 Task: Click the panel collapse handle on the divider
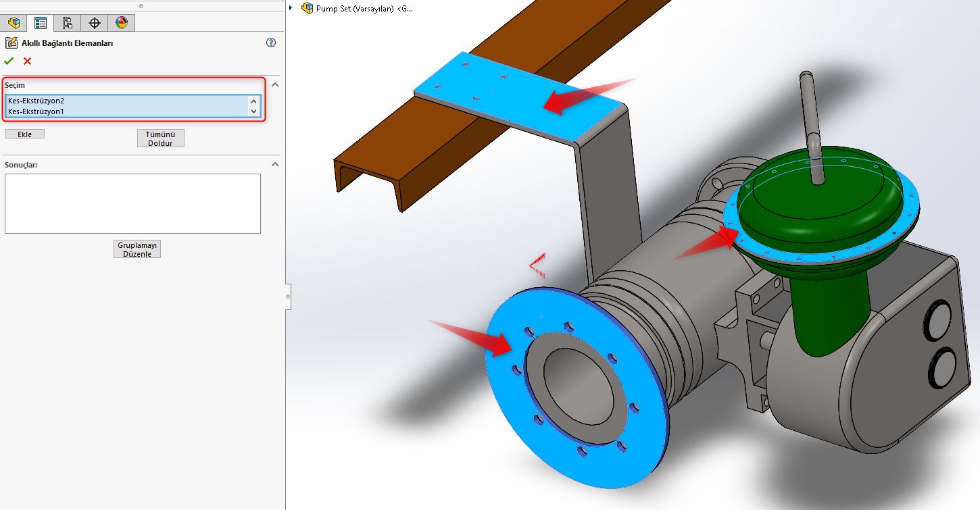(x=288, y=296)
